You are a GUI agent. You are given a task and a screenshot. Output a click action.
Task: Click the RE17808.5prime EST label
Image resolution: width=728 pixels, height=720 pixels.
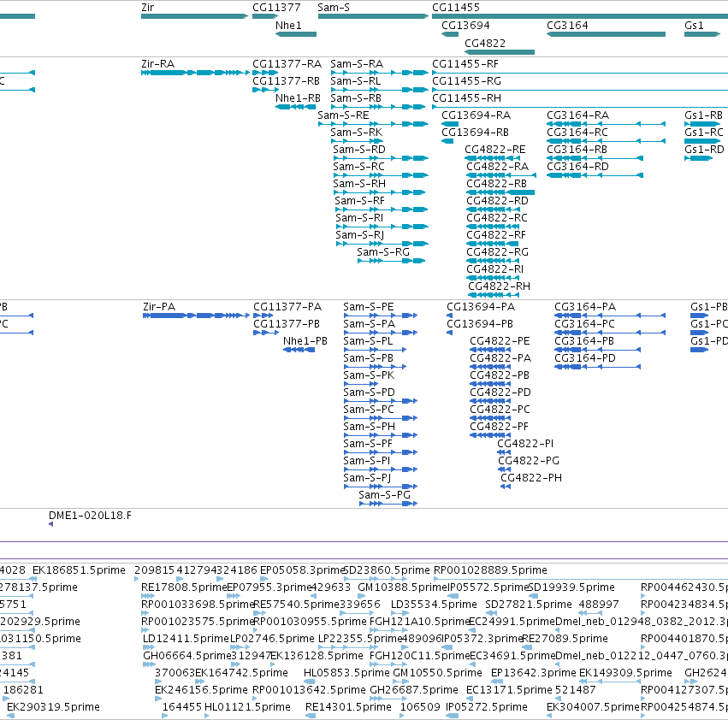tap(184, 587)
